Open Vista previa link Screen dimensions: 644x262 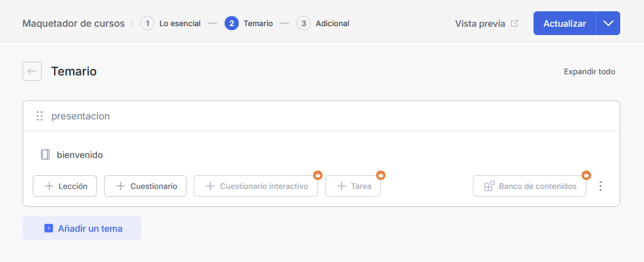[480, 24]
